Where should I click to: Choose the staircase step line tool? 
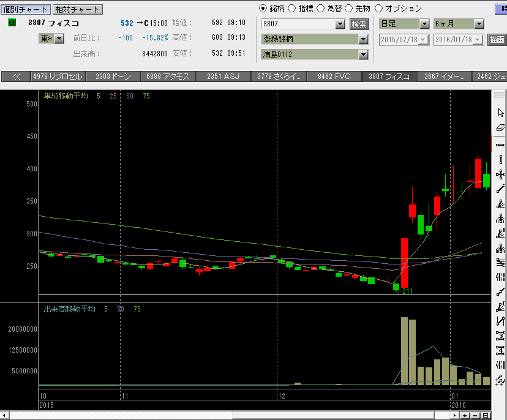(500, 291)
